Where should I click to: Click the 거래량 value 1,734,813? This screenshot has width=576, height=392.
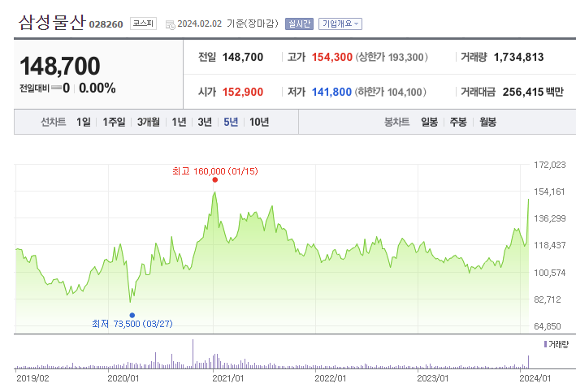518,58
